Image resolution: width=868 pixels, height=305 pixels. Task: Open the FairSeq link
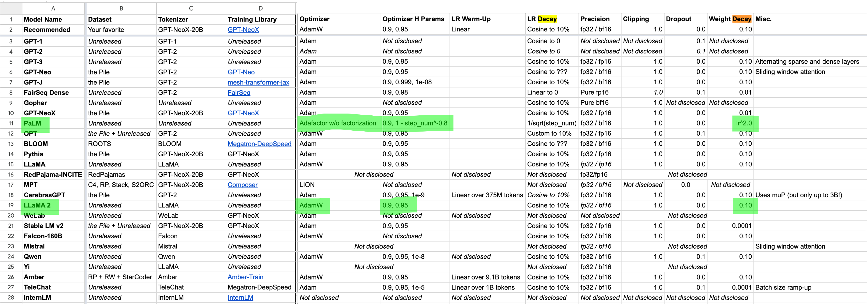coord(239,92)
